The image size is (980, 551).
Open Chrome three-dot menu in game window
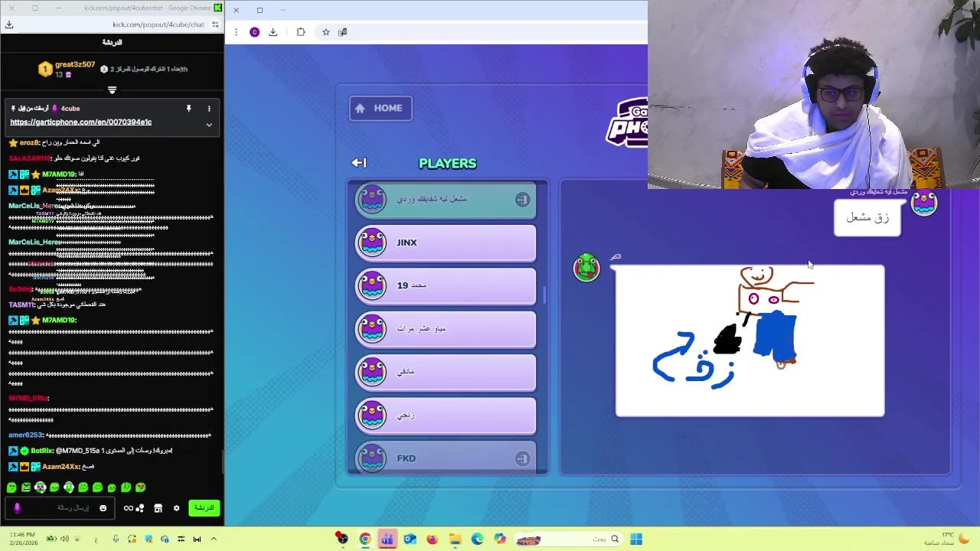click(x=236, y=32)
